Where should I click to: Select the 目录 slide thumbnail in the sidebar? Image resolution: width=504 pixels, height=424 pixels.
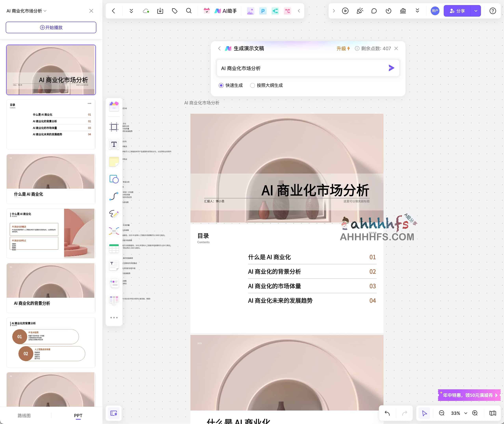(x=51, y=124)
